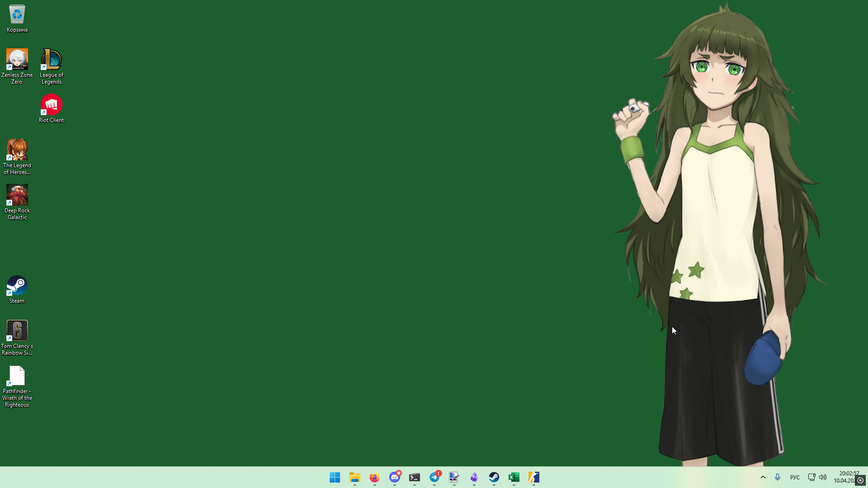
Task: Switch to Steam in the taskbar
Action: 494,477
